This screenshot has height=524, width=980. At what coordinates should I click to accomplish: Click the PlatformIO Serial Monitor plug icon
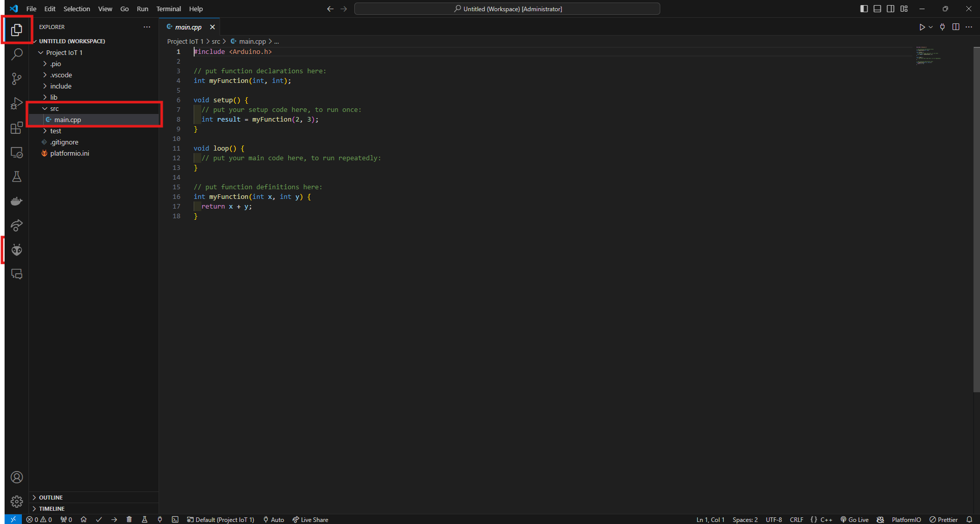160,519
